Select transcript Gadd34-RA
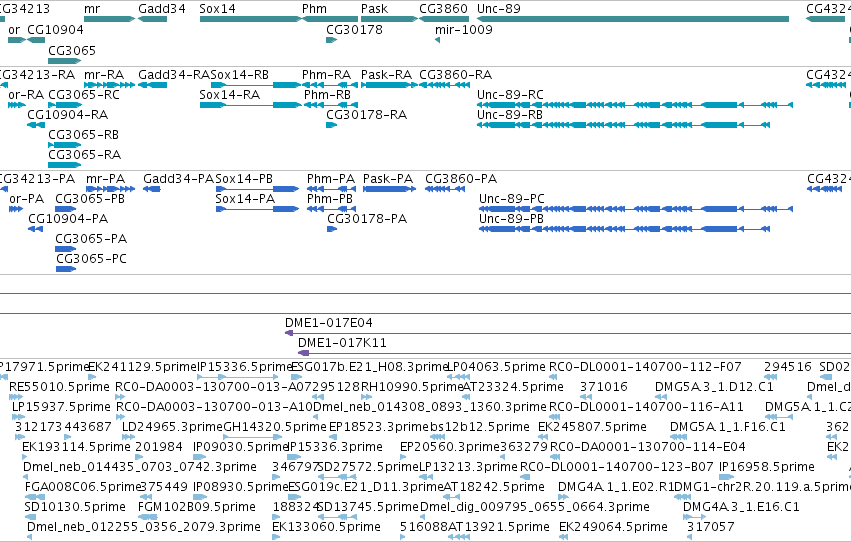Viewport: 851px width, 542px height. point(153,85)
